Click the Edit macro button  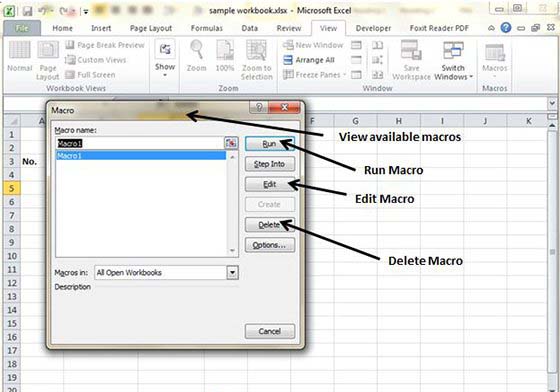coord(270,184)
